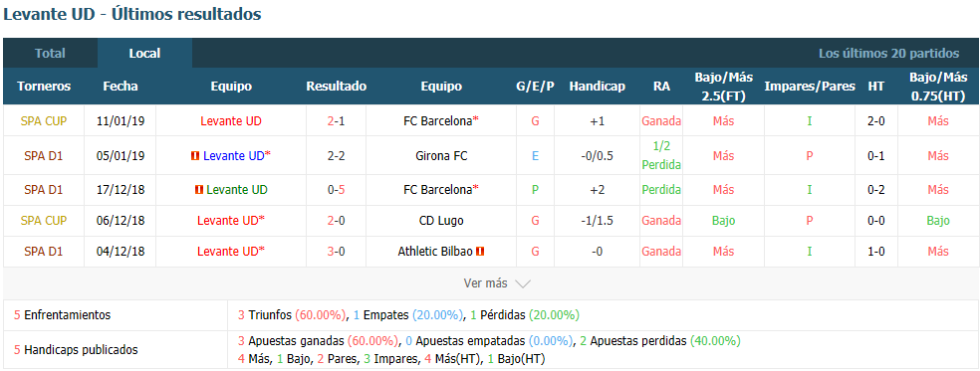The image size is (980, 371).
Task: Click SPA CUP tournament in 11/01/19 row
Action: 44,121
